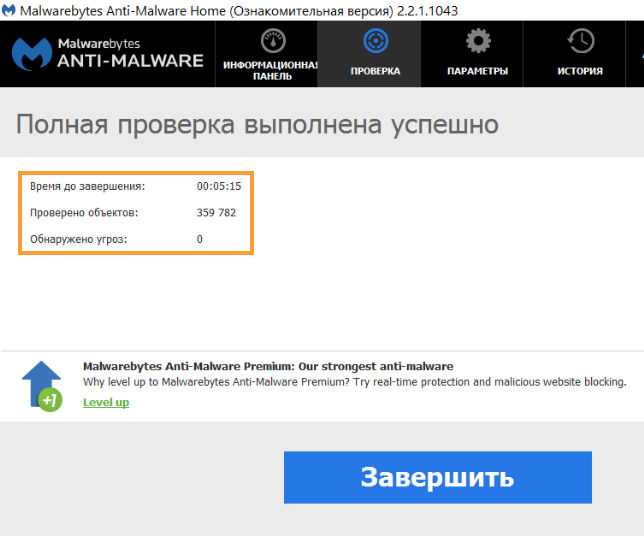Open История clock icon
The width and height of the screenshot is (644, 536).
click(580, 41)
